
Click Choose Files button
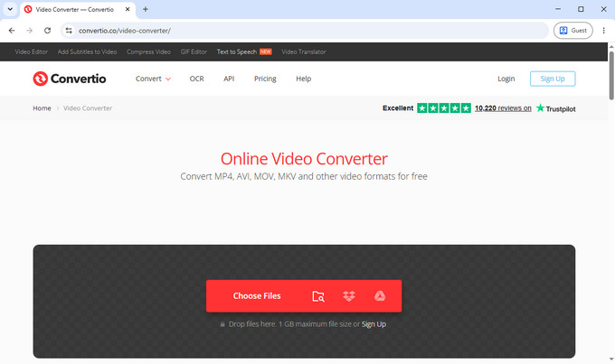(x=257, y=296)
